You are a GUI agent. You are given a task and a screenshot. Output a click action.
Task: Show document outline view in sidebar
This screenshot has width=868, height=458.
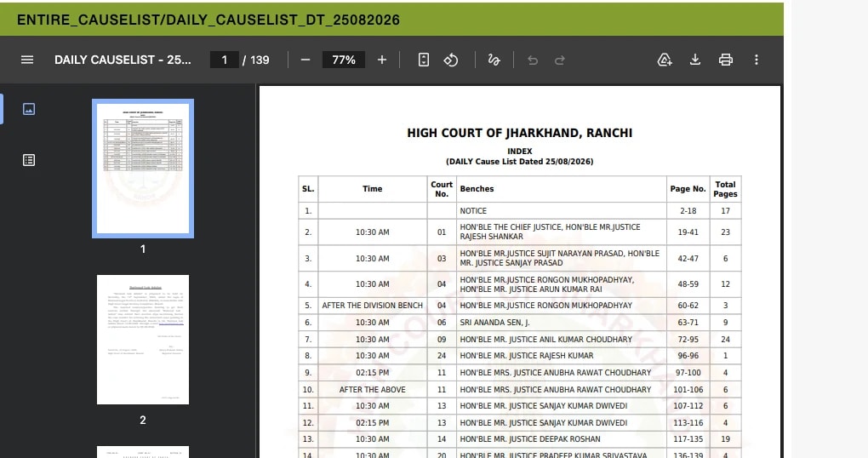click(29, 160)
